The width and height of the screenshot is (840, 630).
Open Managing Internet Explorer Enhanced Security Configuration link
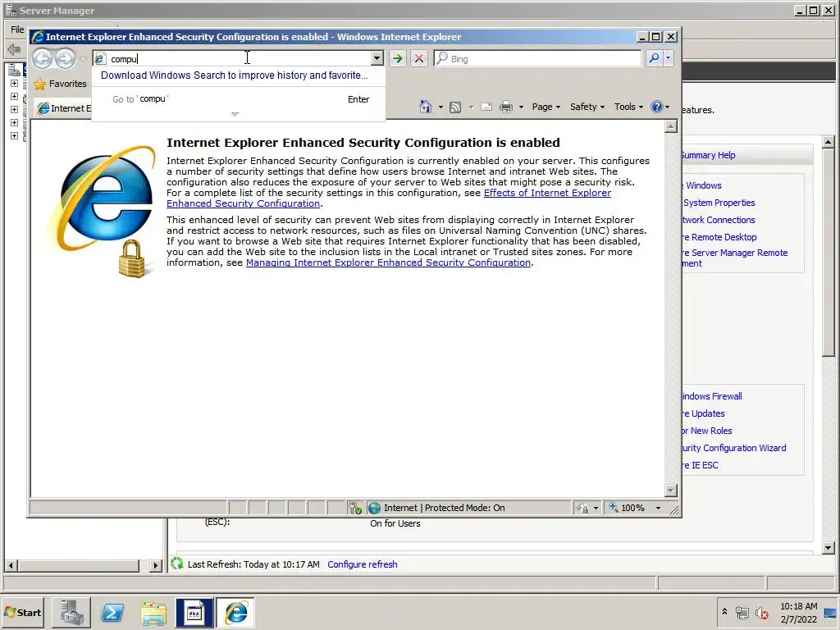click(388, 262)
